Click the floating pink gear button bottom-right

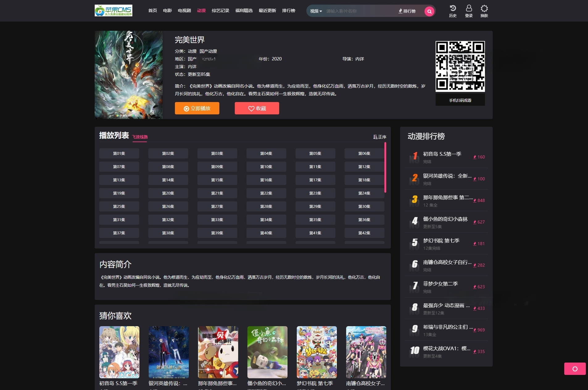(575, 368)
